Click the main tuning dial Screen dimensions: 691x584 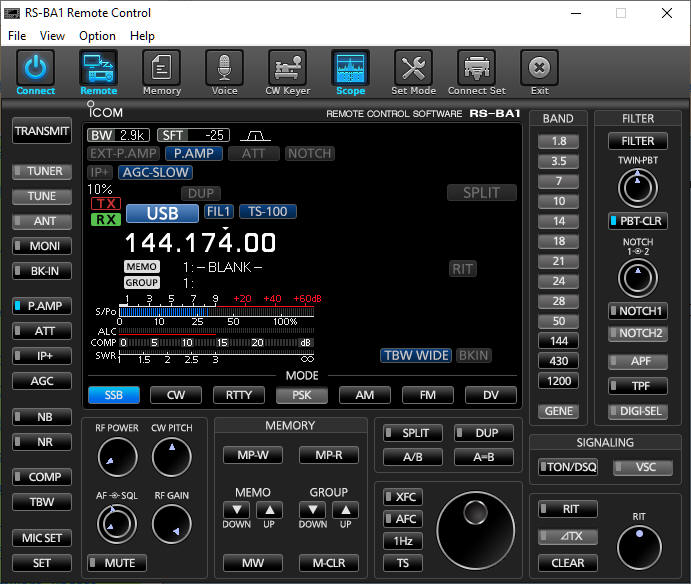click(476, 531)
